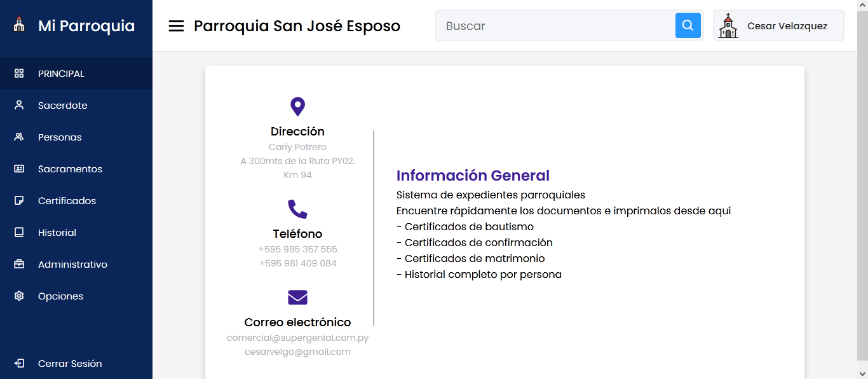Open the PRINCIPAL menu item
The image size is (868, 379).
click(61, 74)
